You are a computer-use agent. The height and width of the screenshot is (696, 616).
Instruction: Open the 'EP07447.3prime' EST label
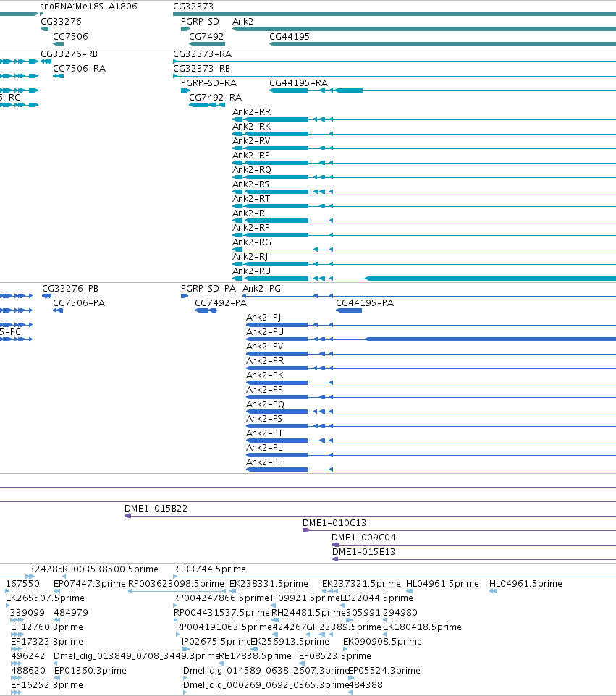tap(90, 584)
